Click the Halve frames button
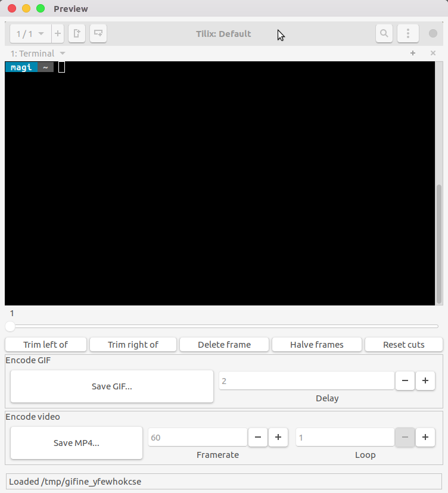 316,344
